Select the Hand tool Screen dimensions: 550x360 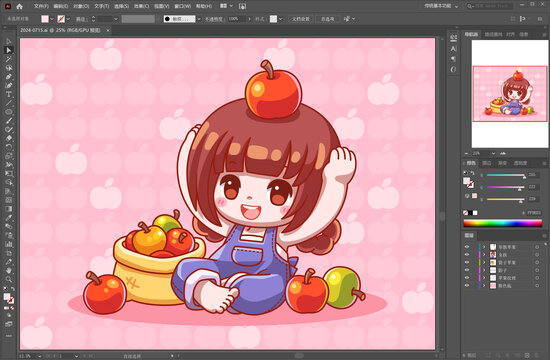tap(9, 270)
